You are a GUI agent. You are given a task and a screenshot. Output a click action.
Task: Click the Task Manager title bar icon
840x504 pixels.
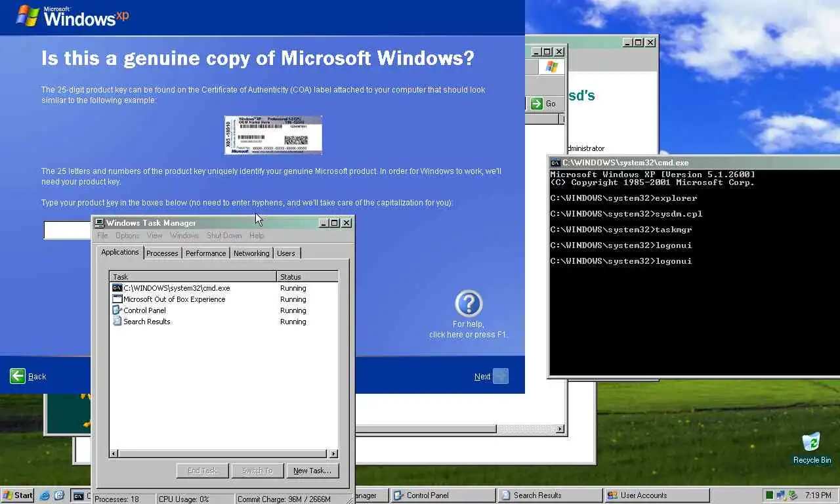(x=100, y=223)
